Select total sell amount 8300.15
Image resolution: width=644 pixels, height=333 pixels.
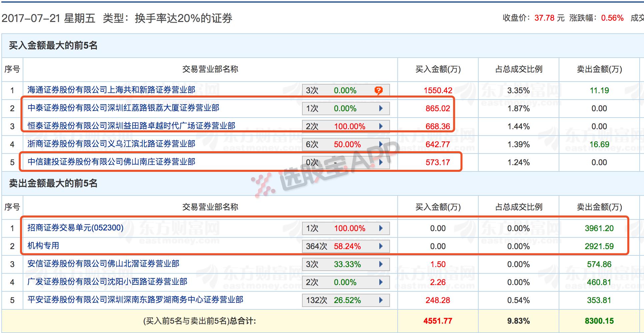[x=599, y=321]
